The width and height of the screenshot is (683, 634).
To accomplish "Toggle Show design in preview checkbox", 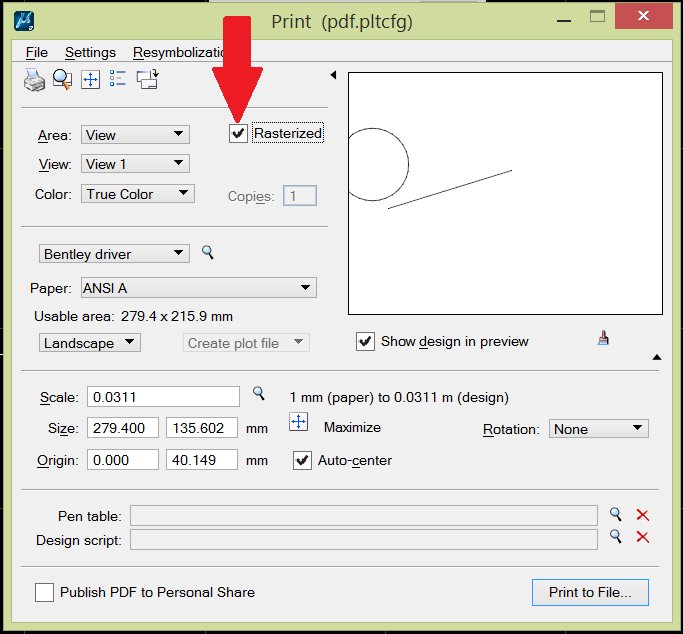I will click(365, 341).
